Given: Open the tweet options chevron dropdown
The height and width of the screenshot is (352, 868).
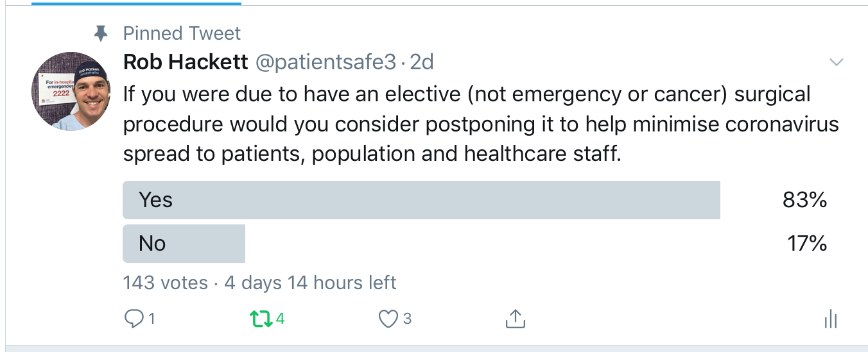Looking at the screenshot, I should 836,62.
